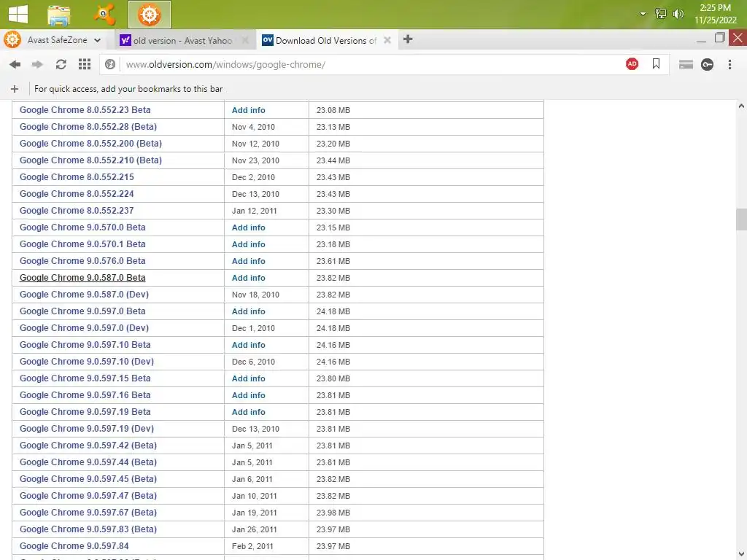Select the date Nov 23, 2010
This screenshot has height=560, width=747.
coord(255,160)
